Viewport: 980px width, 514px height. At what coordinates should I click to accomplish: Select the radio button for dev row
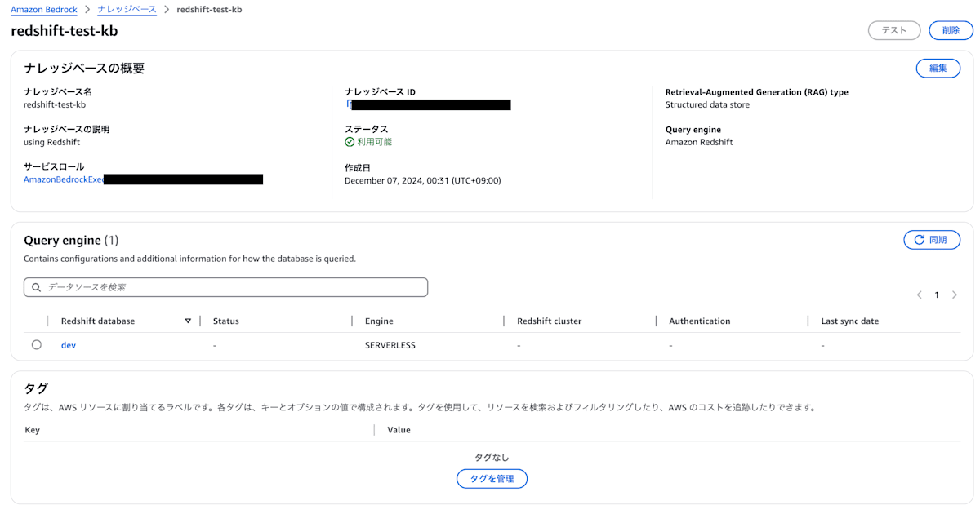pos(37,345)
